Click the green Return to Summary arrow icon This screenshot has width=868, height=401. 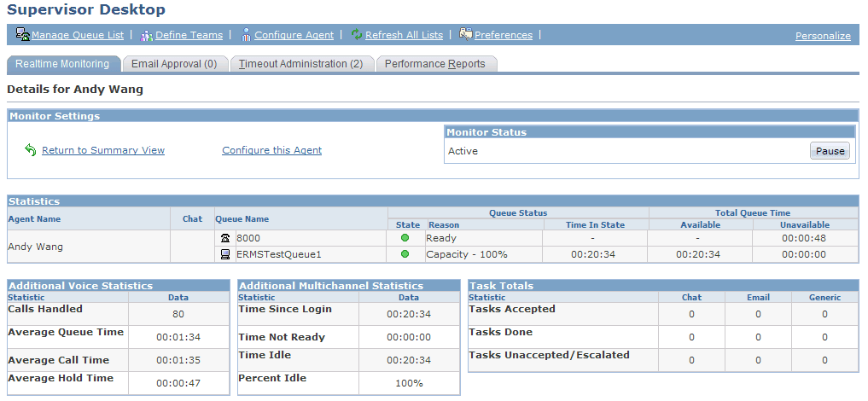point(31,150)
